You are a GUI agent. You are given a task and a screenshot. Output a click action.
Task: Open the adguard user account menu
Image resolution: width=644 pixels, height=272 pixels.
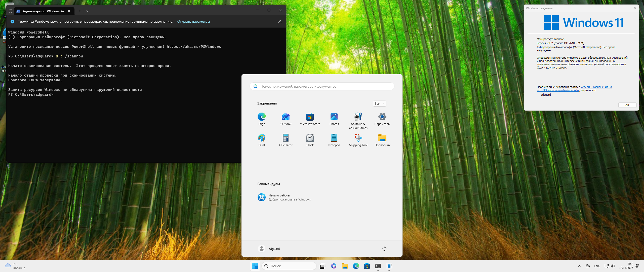click(269, 249)
